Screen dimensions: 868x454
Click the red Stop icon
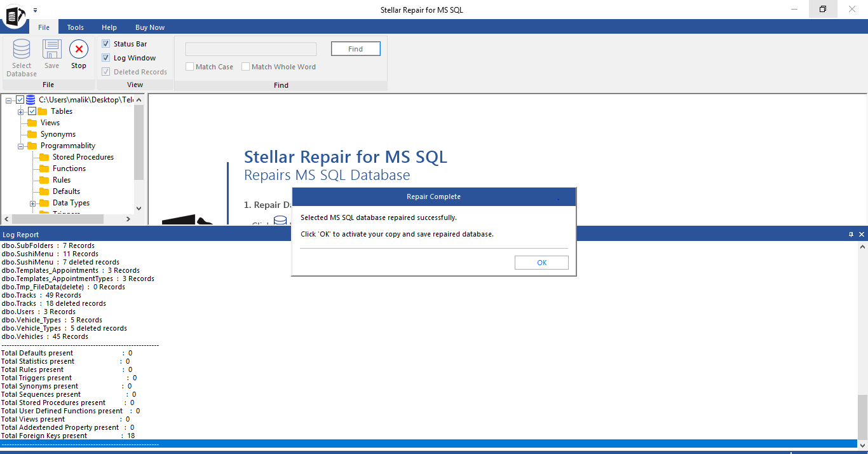(79, 49)
